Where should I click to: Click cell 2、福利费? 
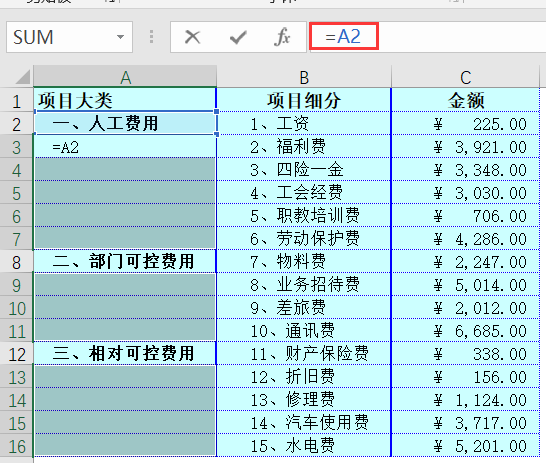coord(304,146)
